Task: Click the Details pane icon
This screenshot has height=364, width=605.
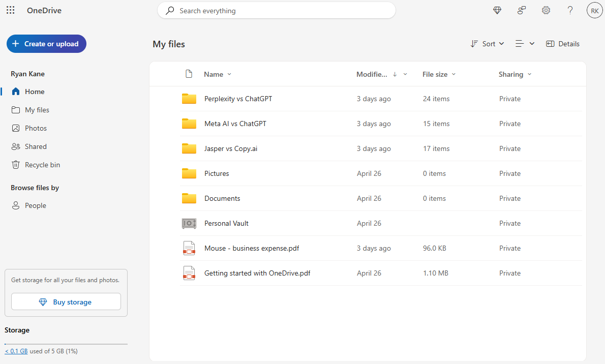Action: click(x=550, y=44)
